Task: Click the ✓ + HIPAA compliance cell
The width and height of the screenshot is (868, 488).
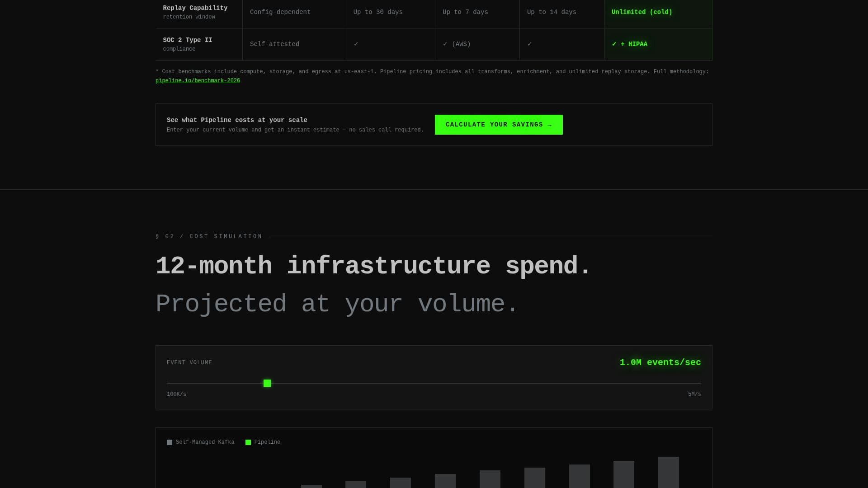Action: pos(658,44)
